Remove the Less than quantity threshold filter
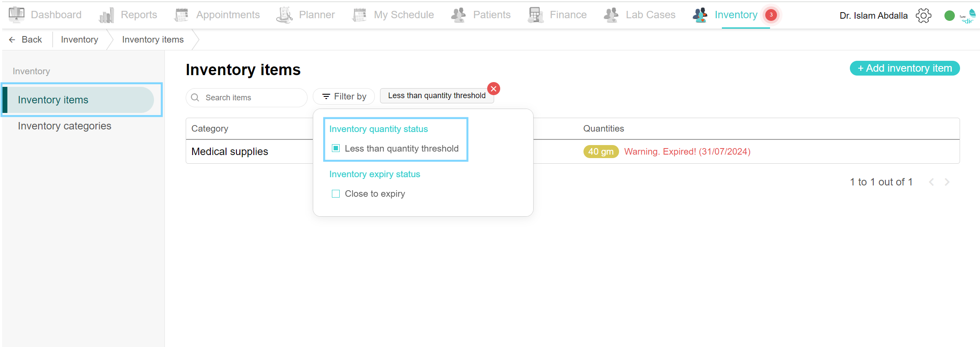 click(x=494, y=89)
